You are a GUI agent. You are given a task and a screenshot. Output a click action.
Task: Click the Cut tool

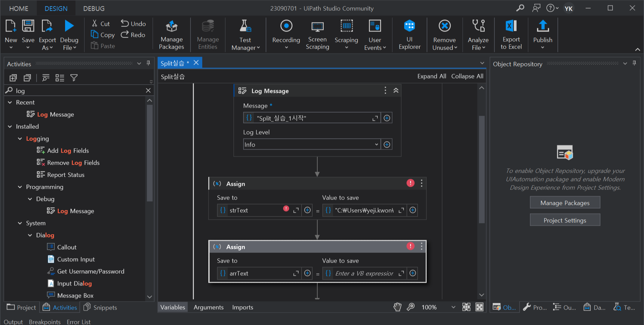[x=101, y=23]
